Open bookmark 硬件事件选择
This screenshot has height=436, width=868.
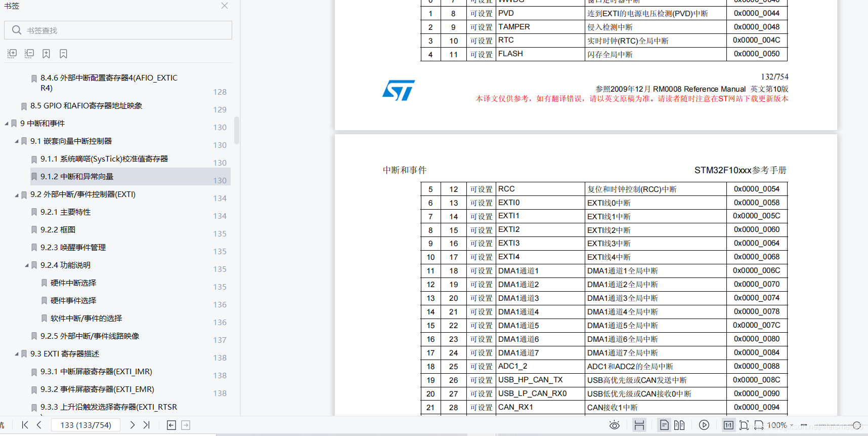point(73,301)
